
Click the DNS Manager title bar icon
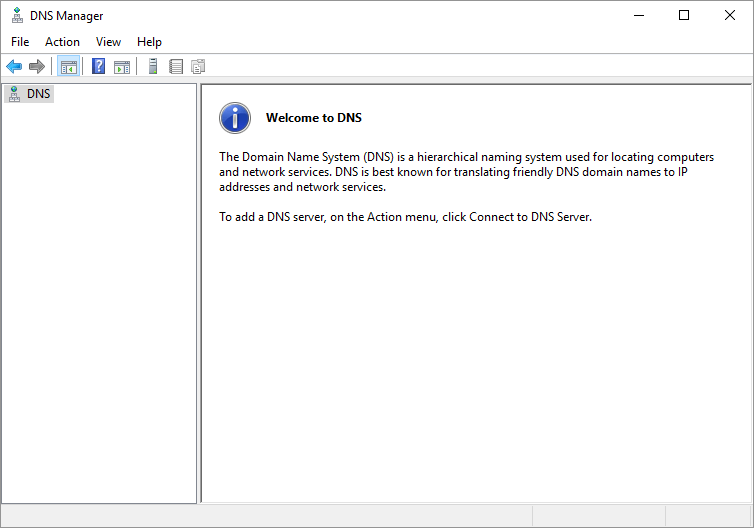pos(17,15)
